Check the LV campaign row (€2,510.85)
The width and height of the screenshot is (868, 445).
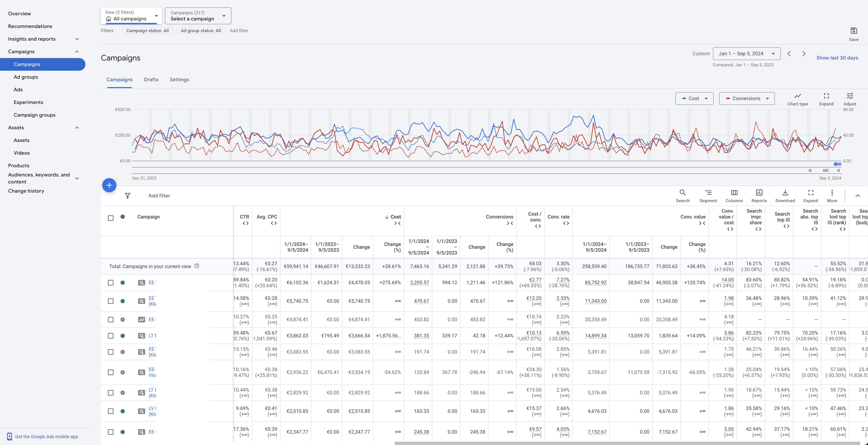pos(111,411)
